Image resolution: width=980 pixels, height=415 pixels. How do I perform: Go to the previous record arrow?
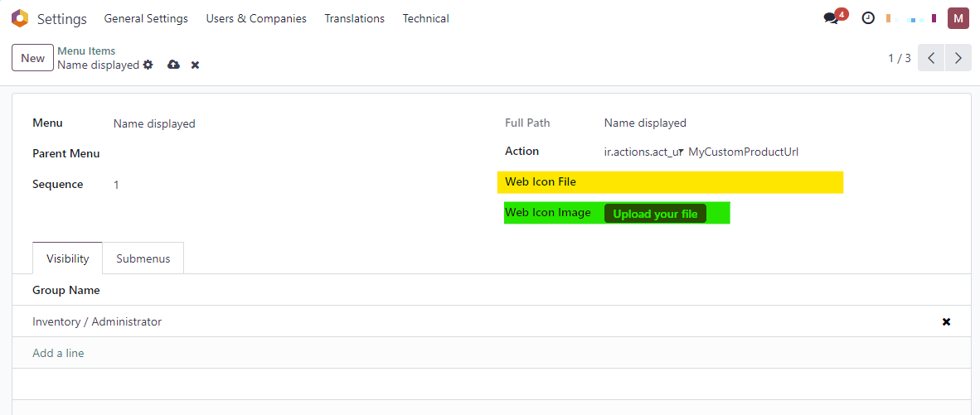(x=931, y=58)
